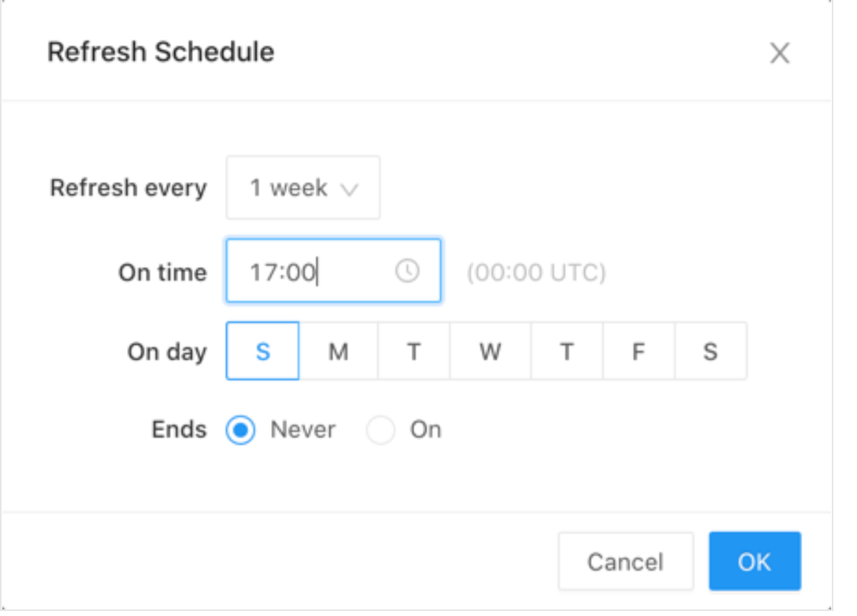Click the clock icon in time field
The image size is (857, 616).
[407, 271]
